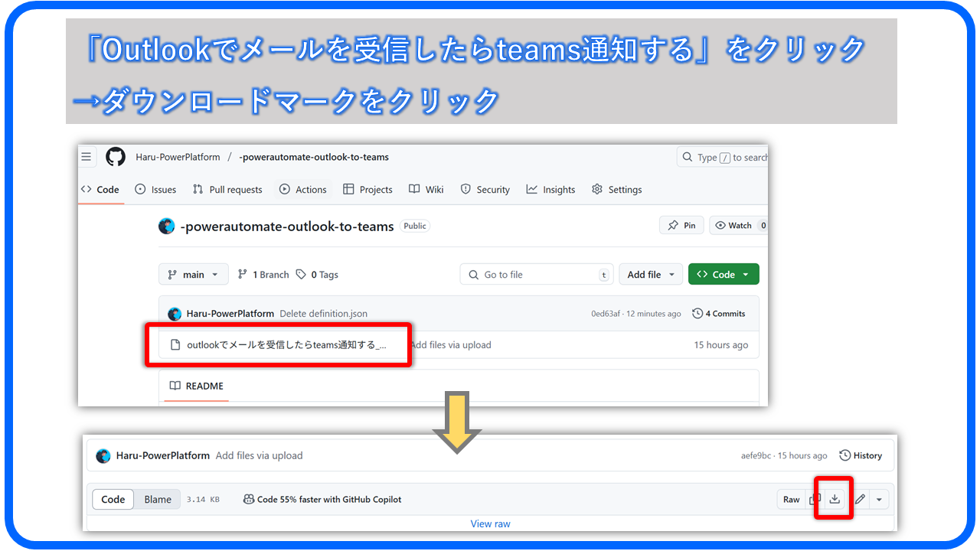The height and width of the screenshot is (551, 980).
Task: Expand the Add file dropdown
Action: [x=651, y=273]
